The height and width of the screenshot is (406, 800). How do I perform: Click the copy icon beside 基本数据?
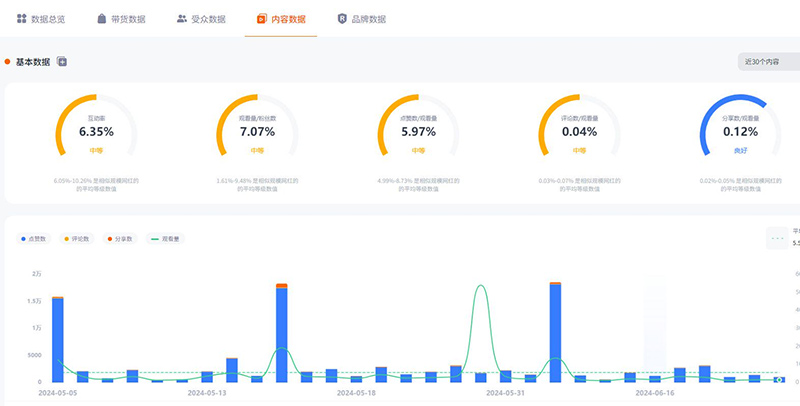coord(62,62)
